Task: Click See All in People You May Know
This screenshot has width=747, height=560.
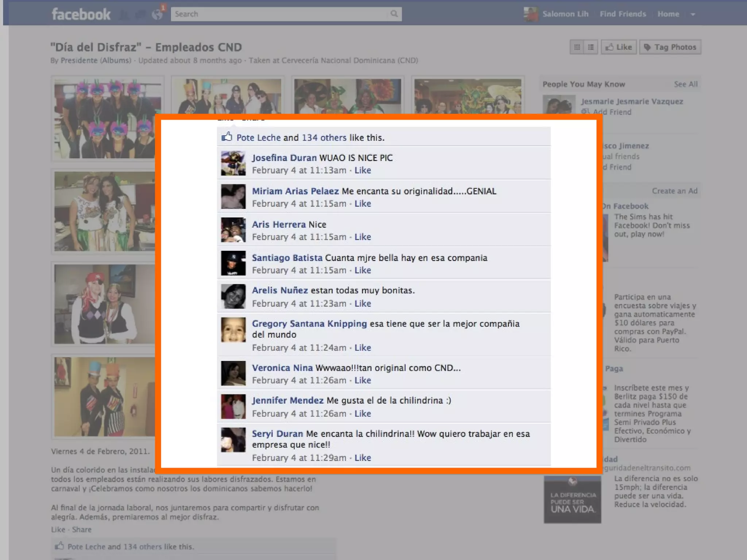Action: [685, 84]
